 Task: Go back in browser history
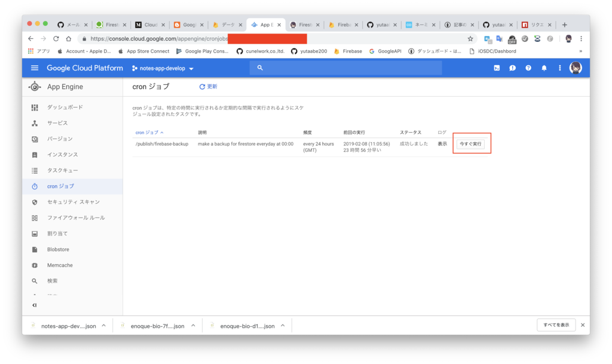coord(31,39)
